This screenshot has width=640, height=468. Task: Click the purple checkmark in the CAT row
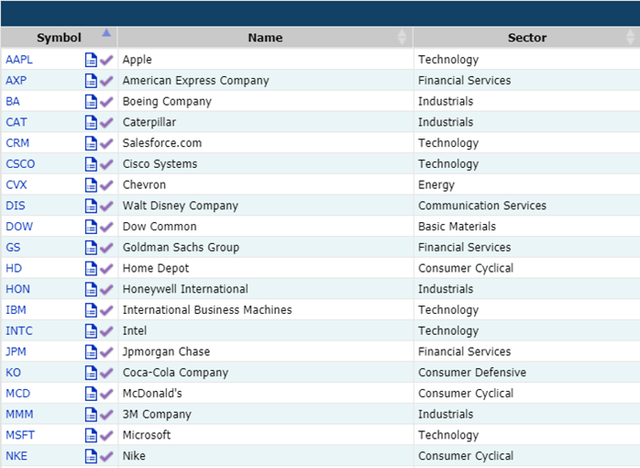(106, 122)
